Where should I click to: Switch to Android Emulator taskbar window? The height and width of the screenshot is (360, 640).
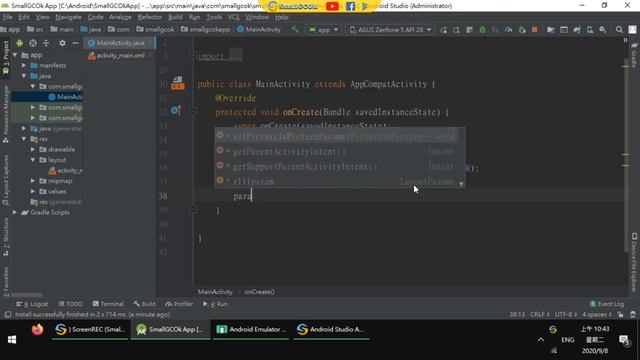point(251,329)
